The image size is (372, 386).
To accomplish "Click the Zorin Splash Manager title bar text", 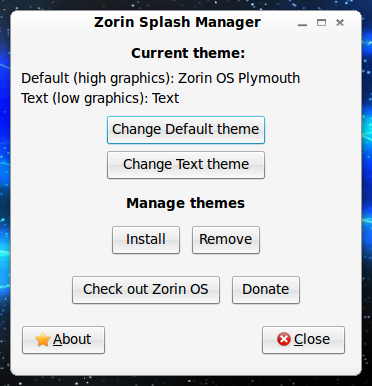I will tap(177, 22).
